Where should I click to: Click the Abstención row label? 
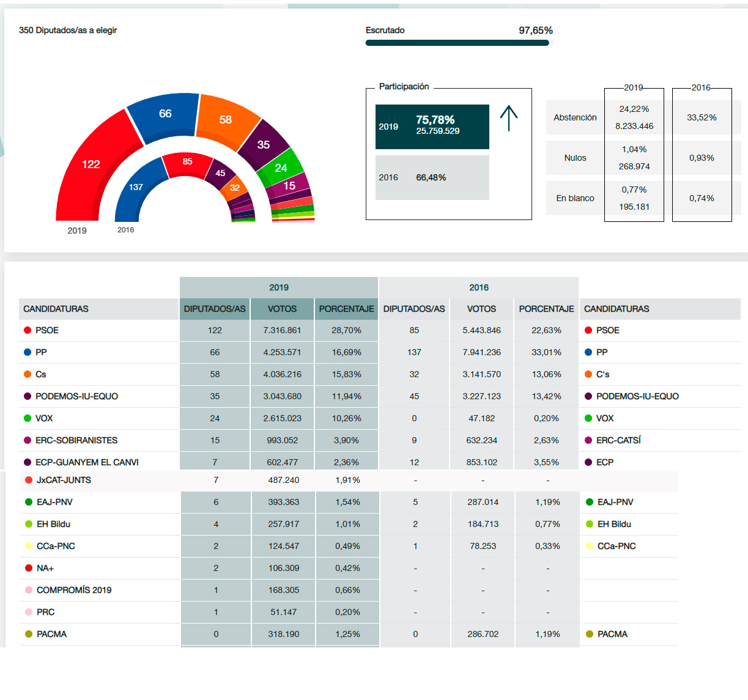[575, 117]
